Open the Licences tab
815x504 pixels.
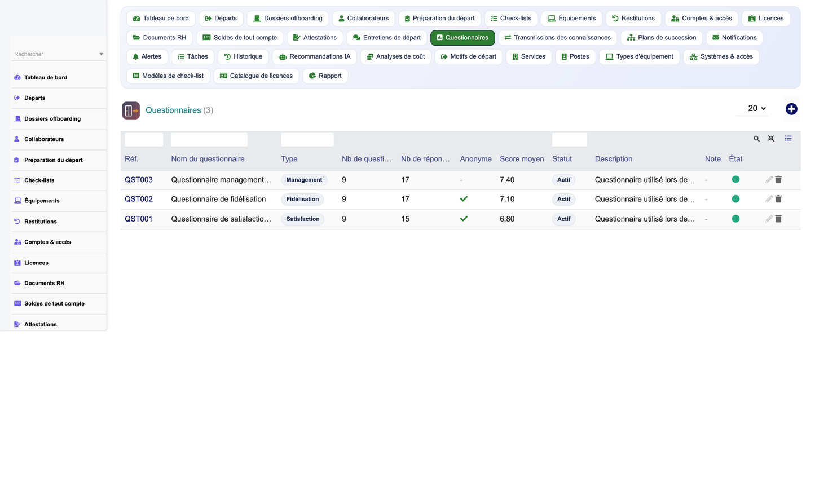(766, 19)
